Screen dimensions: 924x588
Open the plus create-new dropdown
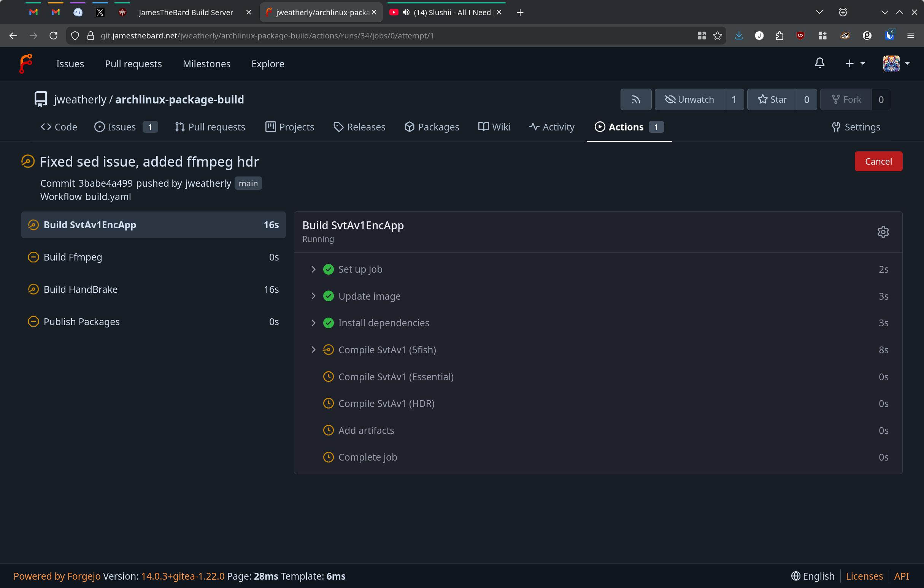coord(854,64)
